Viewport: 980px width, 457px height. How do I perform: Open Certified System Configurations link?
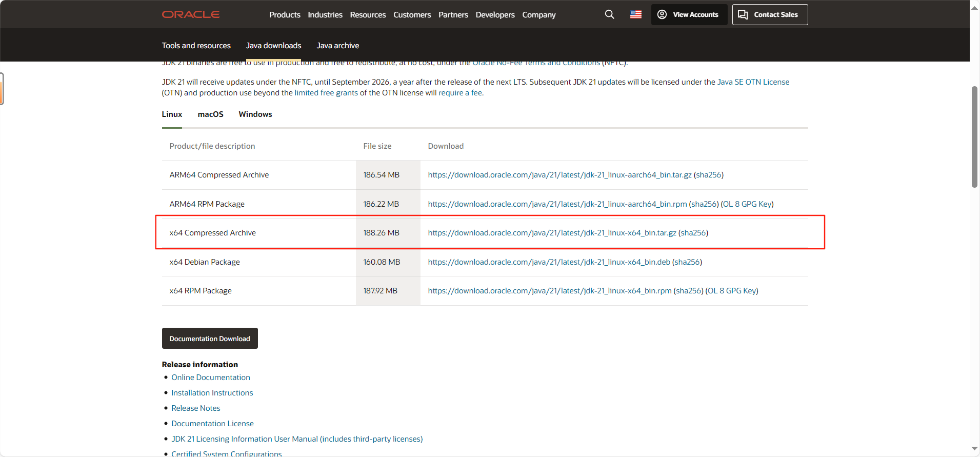227,454
